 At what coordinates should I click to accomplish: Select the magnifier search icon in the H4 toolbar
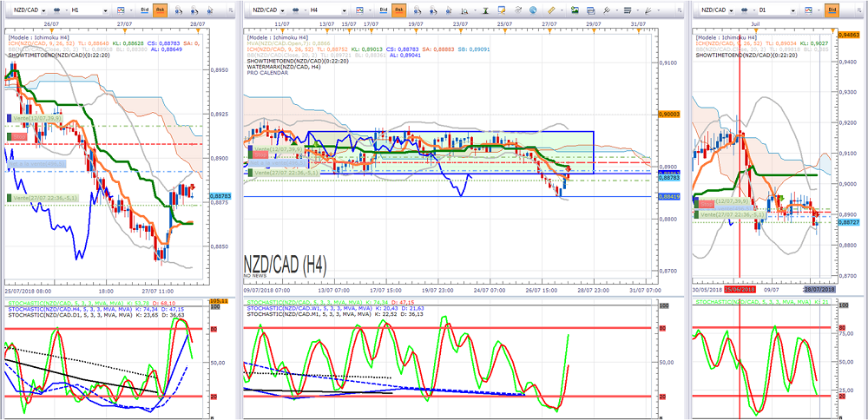(x=464, y=10)
